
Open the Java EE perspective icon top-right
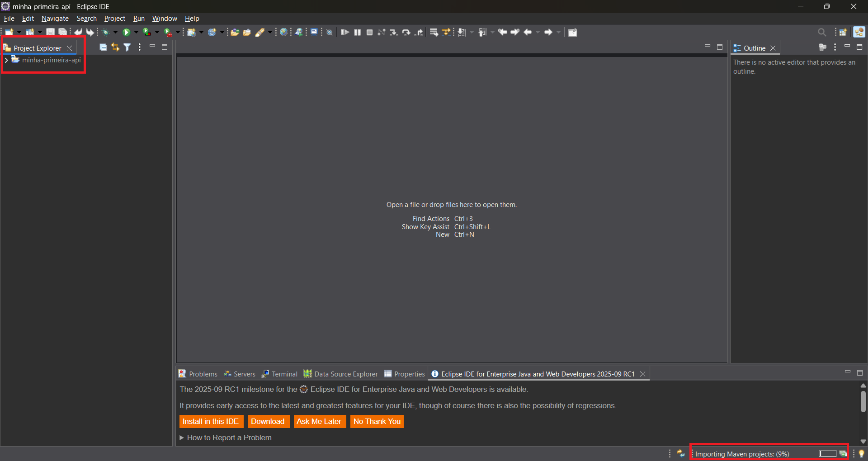click(x=859, y=32)
